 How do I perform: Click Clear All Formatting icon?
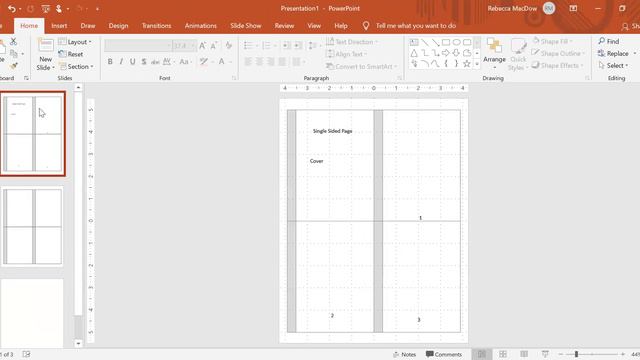click(x=229, y=46)
